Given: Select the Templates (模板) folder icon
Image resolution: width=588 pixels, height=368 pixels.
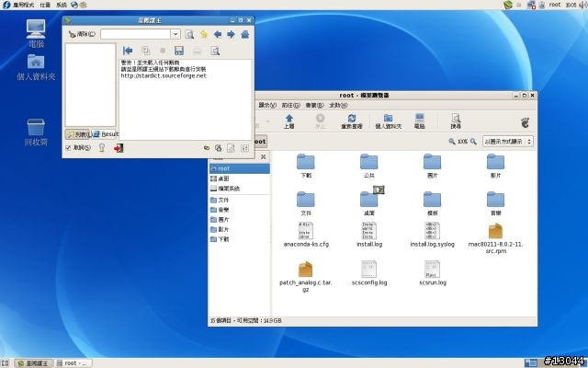Looking at the screenshot, I should pyautogui.click(x=433, y=203).
